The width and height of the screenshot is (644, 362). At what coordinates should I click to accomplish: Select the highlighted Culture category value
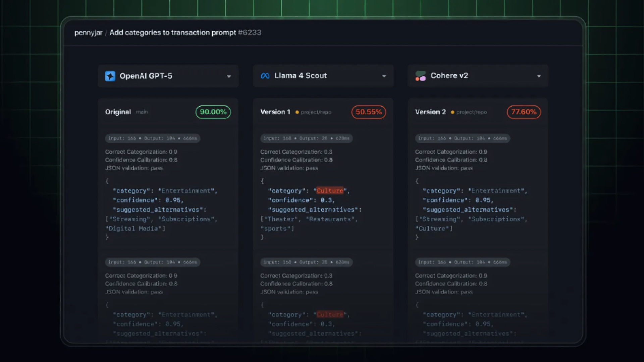point(330,190)
